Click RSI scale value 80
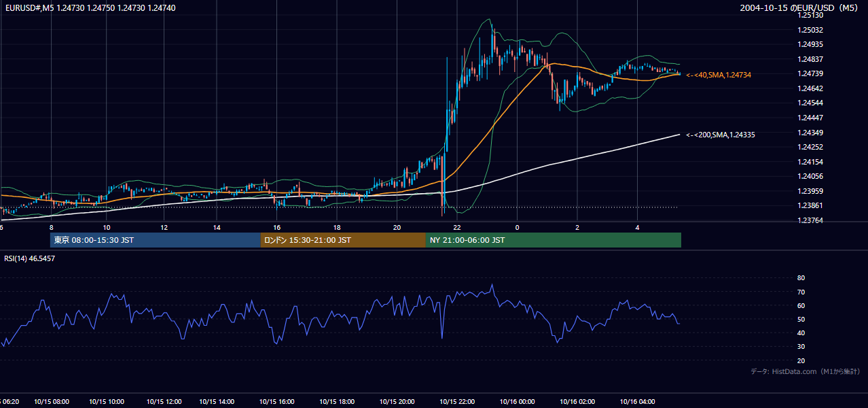The height and width of the screenshot is (408, 868). [x=801, y=278]
